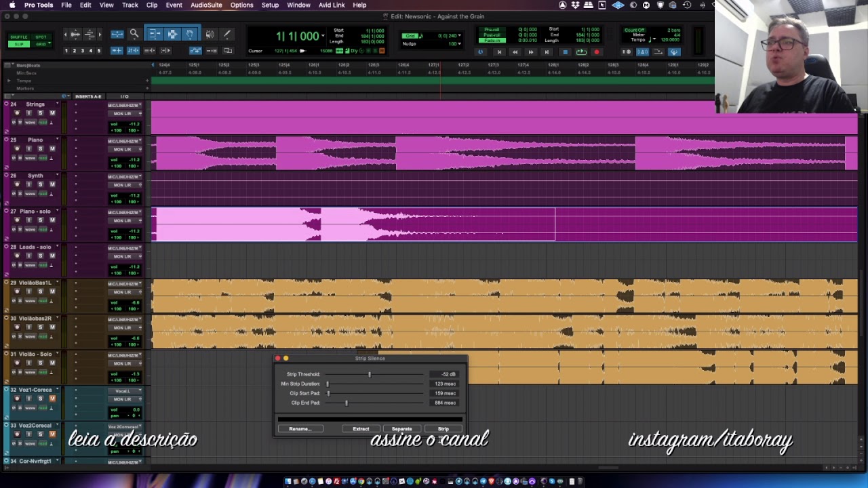Open Piano track MON L/R output selector

pos(125,149)
